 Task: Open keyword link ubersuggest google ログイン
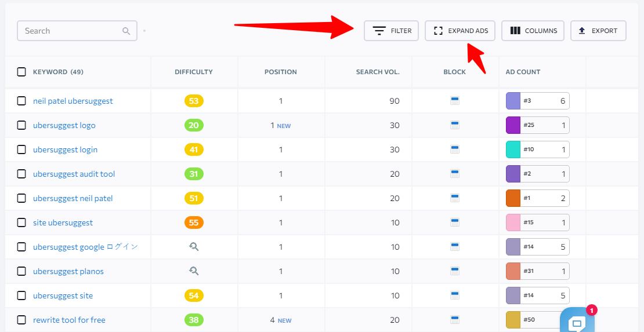(85, 247)
